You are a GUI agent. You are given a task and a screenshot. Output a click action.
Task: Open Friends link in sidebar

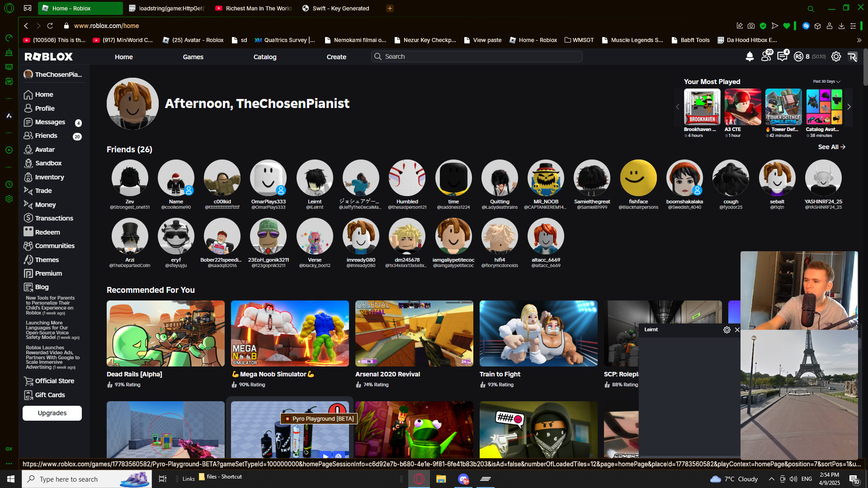click(x=46, y=136)
